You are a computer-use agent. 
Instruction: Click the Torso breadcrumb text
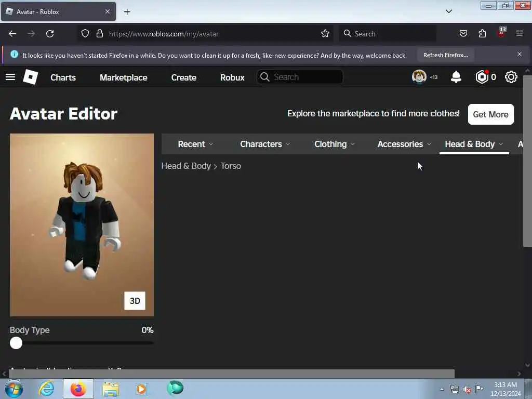point(231,166)
